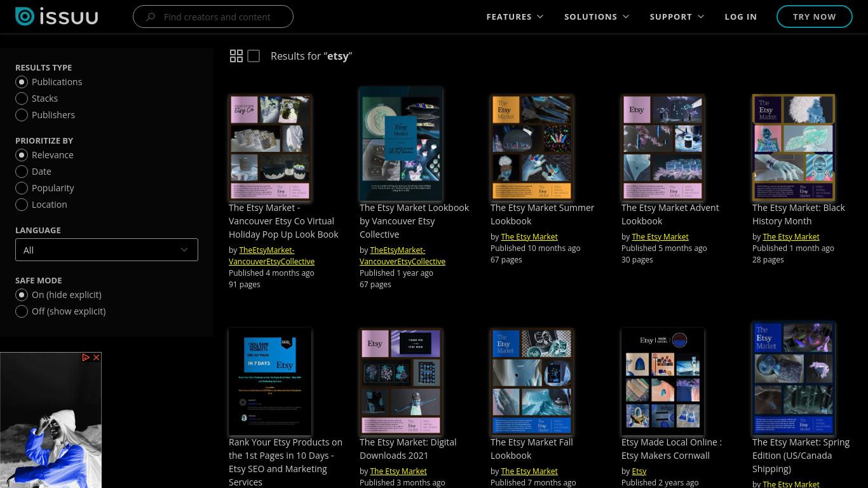Open Vancouver Etsy Co Holiday Pop Up thumbnail

point(270,148)
